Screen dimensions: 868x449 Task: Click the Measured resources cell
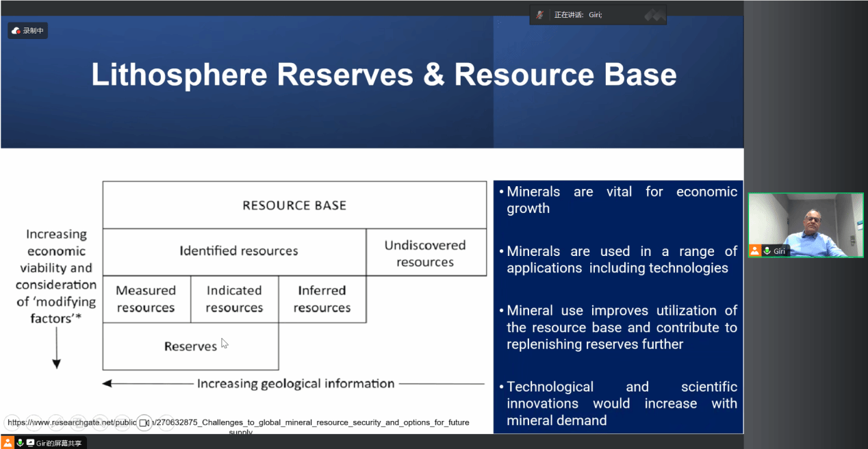[x=146, y=299]
